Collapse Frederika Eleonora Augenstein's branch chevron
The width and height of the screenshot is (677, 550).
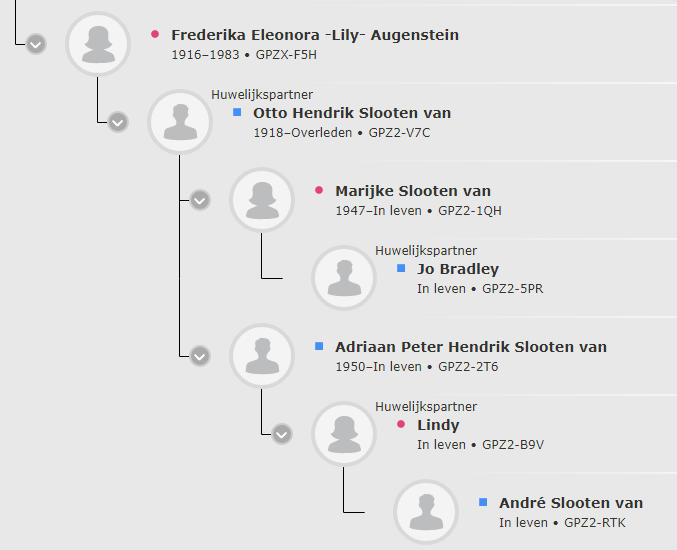coord(36,44)
